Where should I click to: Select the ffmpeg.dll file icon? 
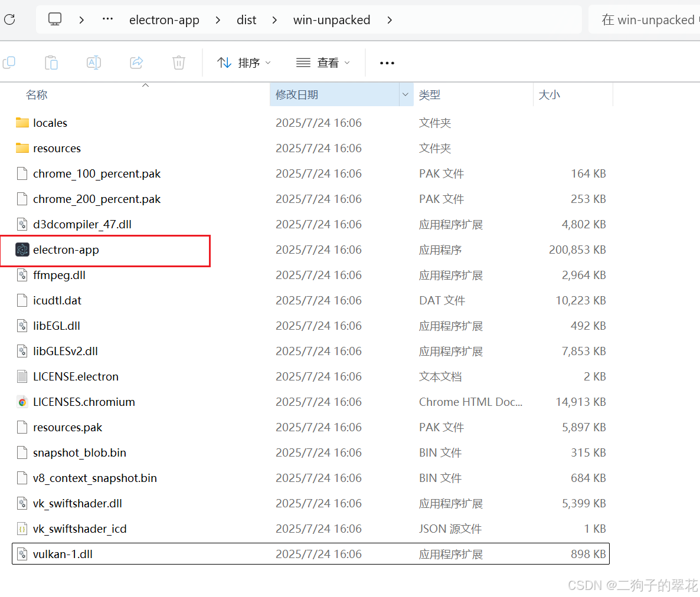pos(22,275)
